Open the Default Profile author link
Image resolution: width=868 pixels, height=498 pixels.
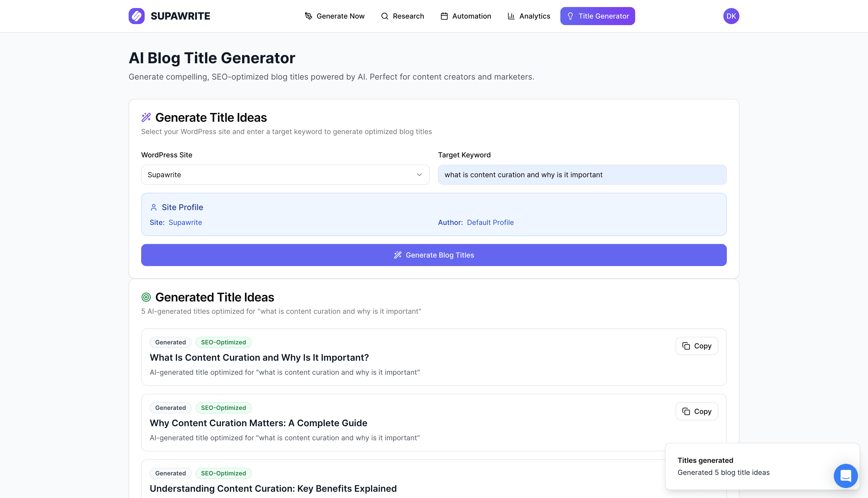click(491, 222)
